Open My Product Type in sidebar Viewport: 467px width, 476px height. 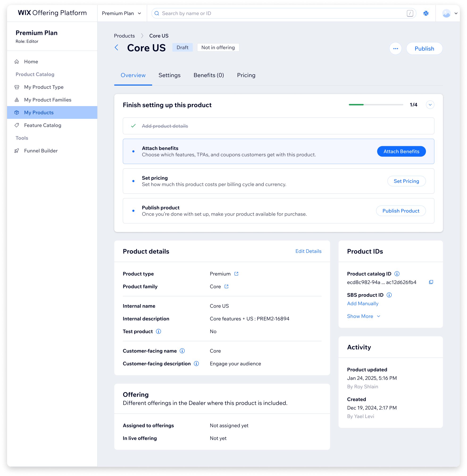(52, 87)
